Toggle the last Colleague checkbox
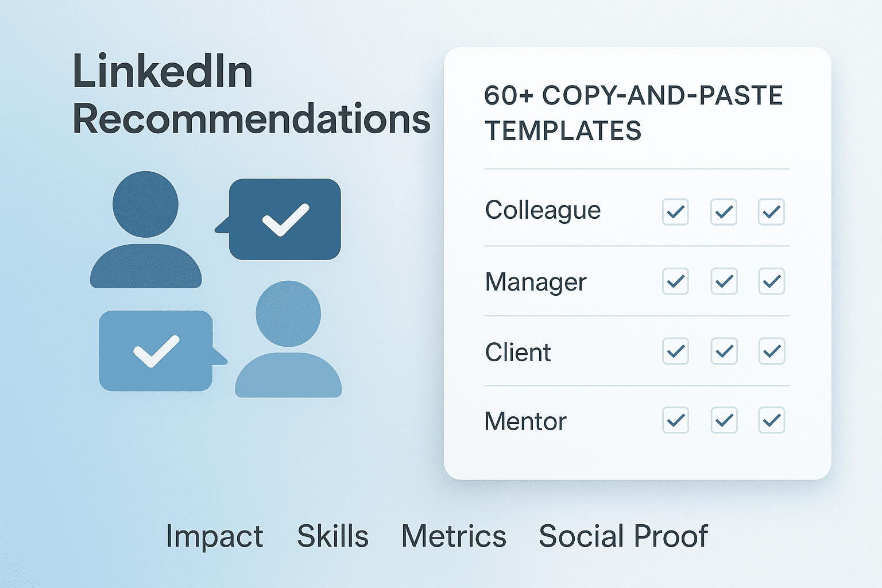882x588 pixels. pyautogui.click(x=771, y=212)
